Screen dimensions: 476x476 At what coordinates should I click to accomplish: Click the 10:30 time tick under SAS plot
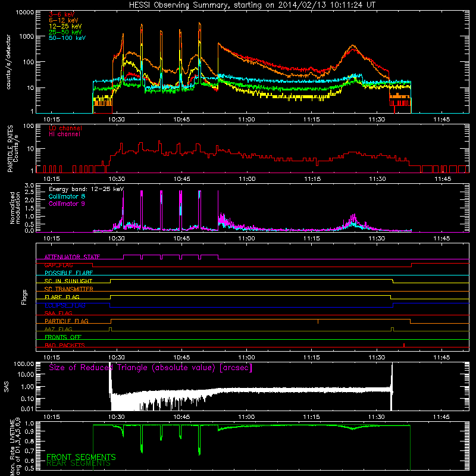pos(117,417)
